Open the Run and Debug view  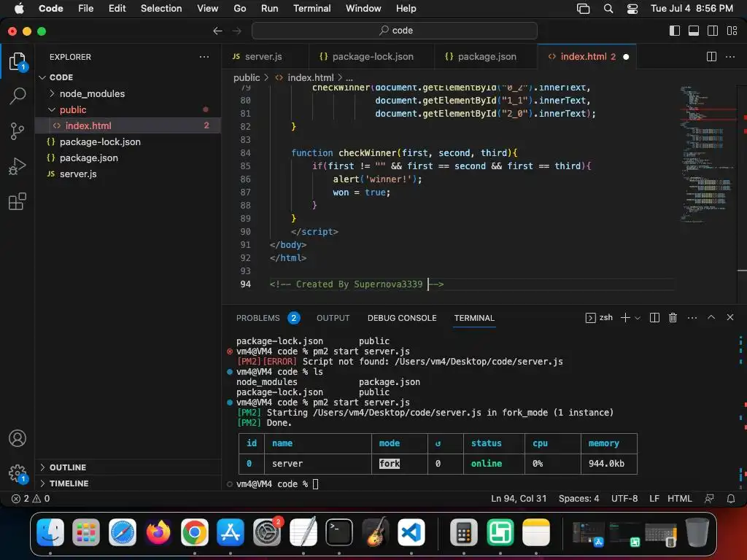pyautogui.click(x=18, y=166)
